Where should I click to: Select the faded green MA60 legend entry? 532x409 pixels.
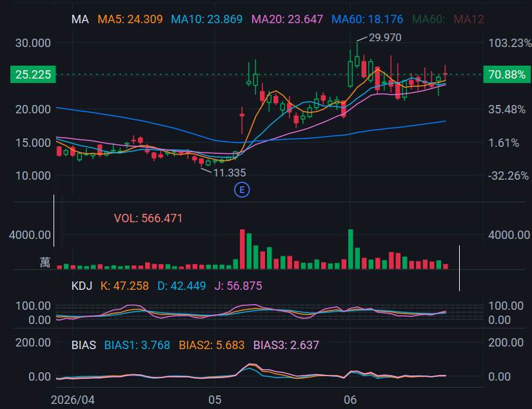428,19
